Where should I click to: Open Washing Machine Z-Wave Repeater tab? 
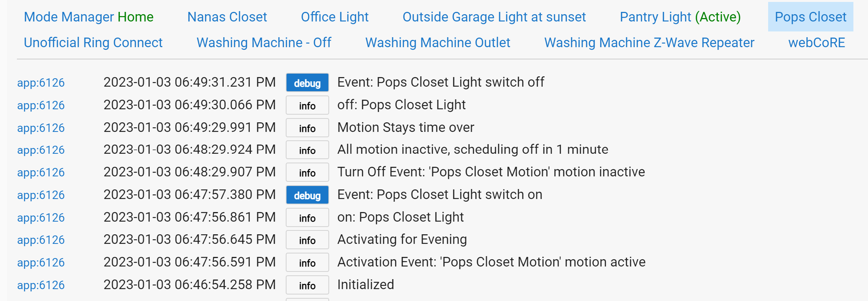point(649,43)
